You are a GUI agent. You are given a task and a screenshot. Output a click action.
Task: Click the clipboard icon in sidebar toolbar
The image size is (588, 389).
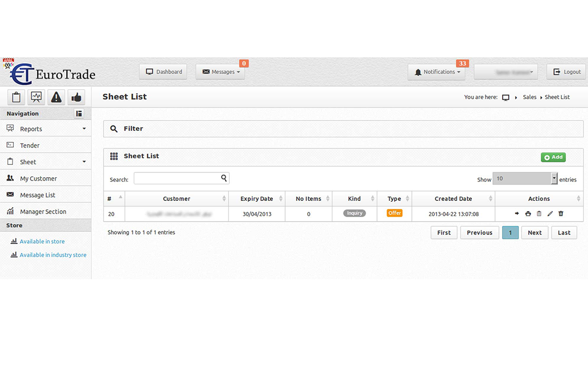pyautogui.click(x=16, y=97)
